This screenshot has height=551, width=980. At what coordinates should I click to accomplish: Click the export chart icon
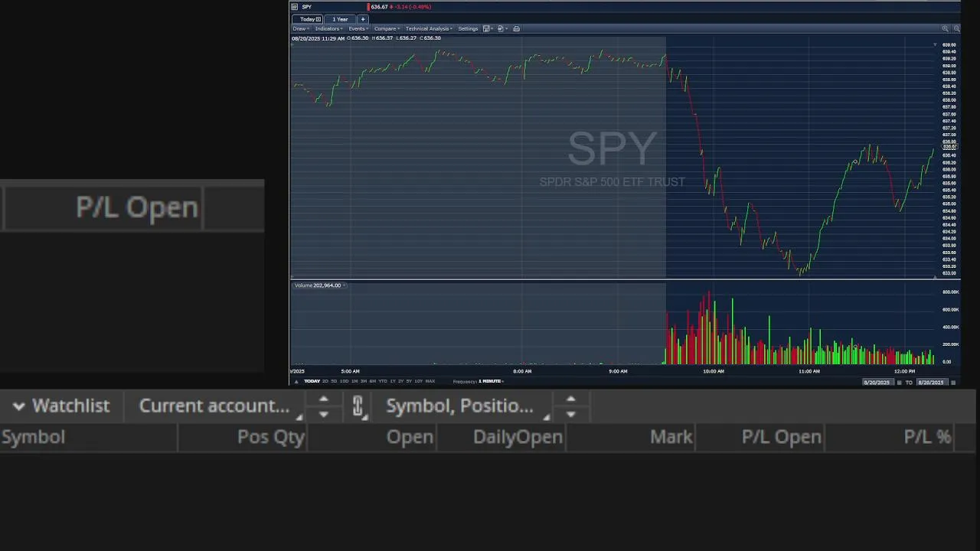tap(501, 28)
